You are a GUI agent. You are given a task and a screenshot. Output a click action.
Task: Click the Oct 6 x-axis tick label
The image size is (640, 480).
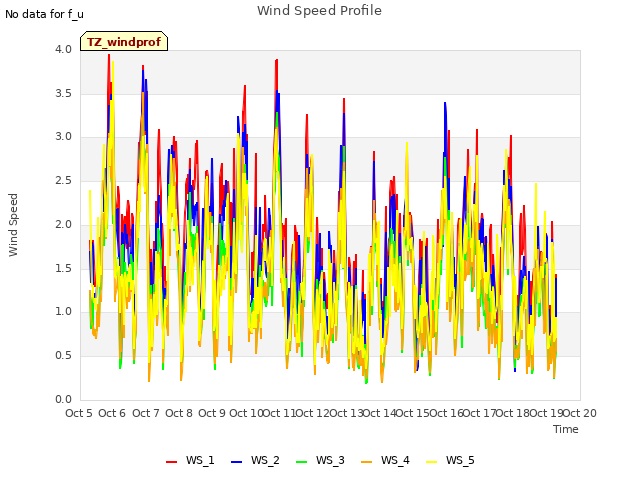point(112,413)
